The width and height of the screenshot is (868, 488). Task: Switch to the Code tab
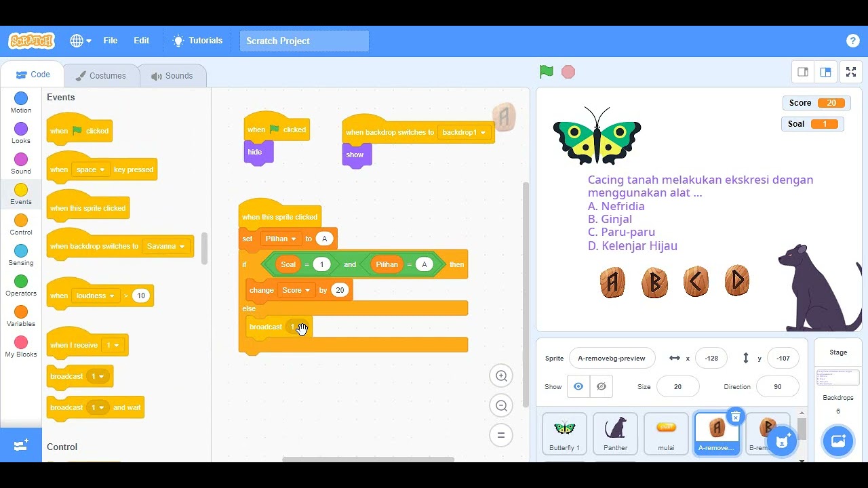point(33,75)
